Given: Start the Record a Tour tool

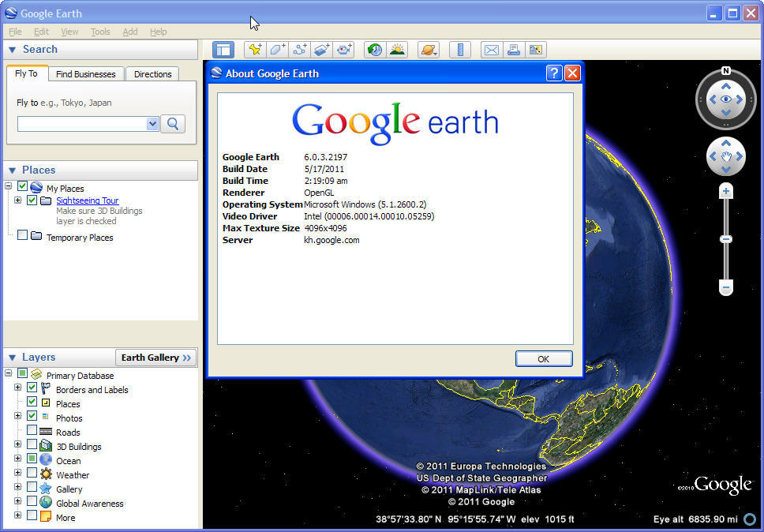Looking at the screenshot, I should click(x=343, y=49).
